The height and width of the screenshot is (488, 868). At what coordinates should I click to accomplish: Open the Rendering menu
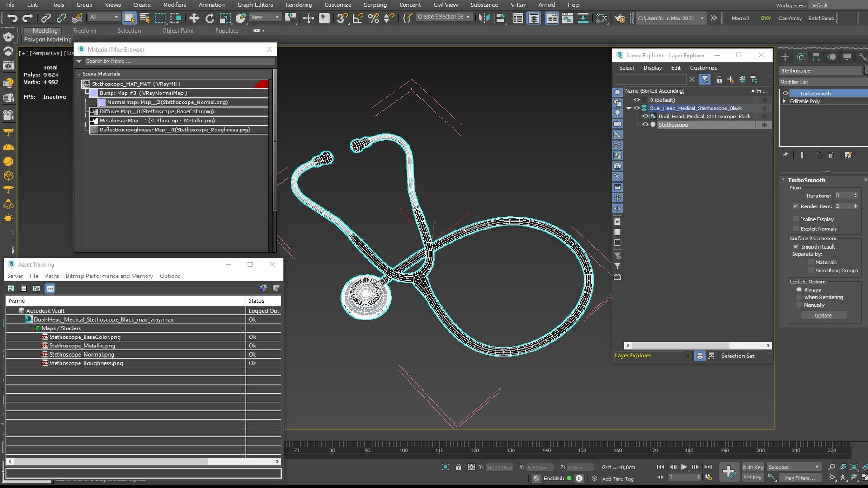coord(298,5)
